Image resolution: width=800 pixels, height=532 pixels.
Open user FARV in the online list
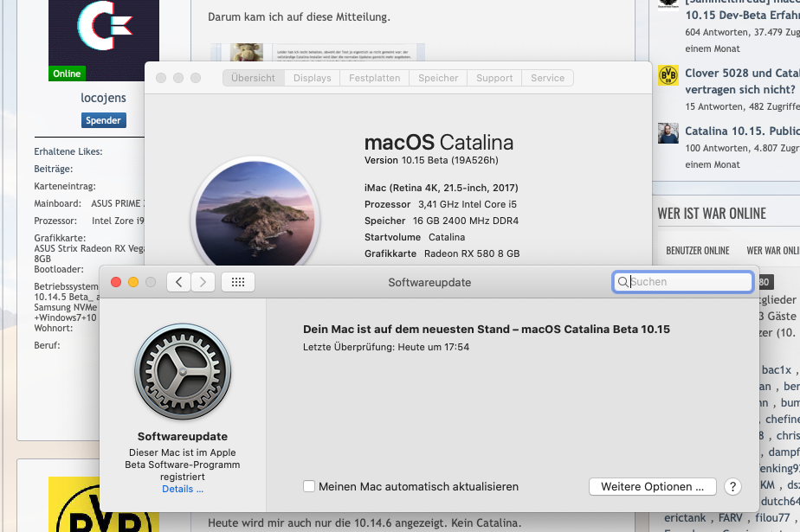tap(730, 518)
